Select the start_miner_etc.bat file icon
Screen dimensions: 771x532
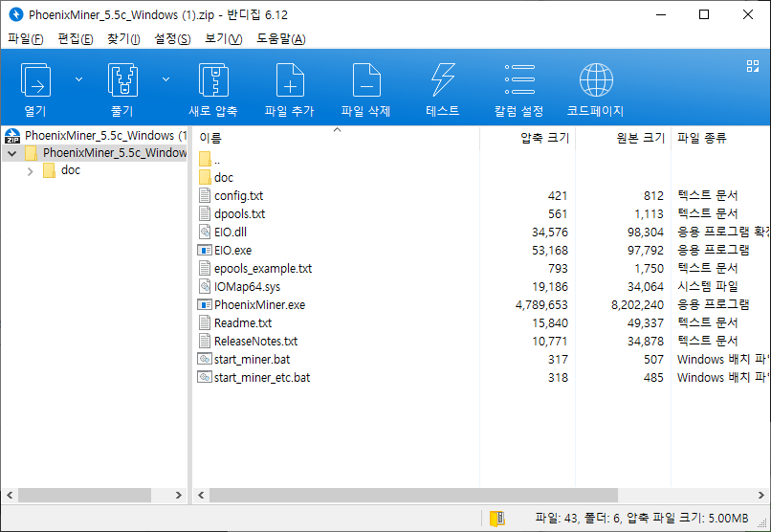click(x=205, y=378)
